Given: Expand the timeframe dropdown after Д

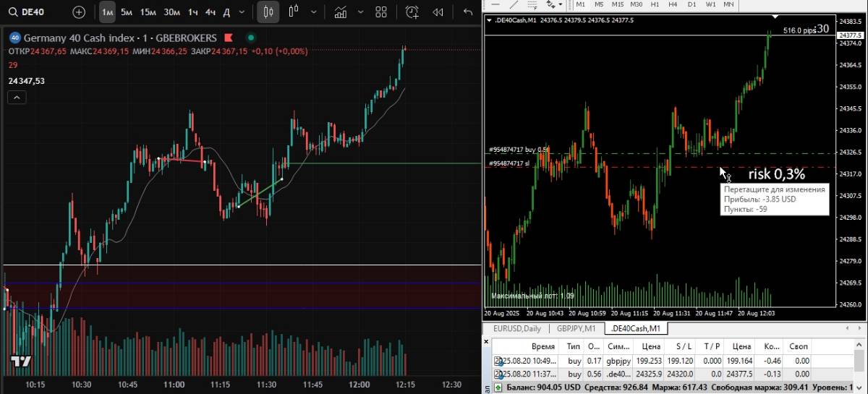Looking at the screenshot, I should click(x=242, y=12).
